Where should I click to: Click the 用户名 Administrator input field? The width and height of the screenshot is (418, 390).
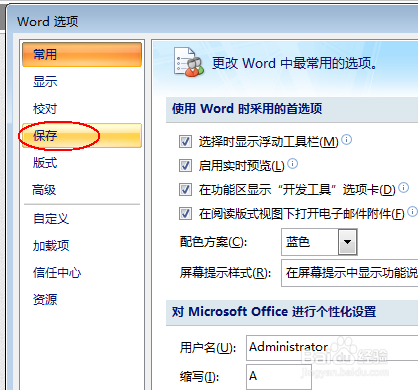(332, 348)
